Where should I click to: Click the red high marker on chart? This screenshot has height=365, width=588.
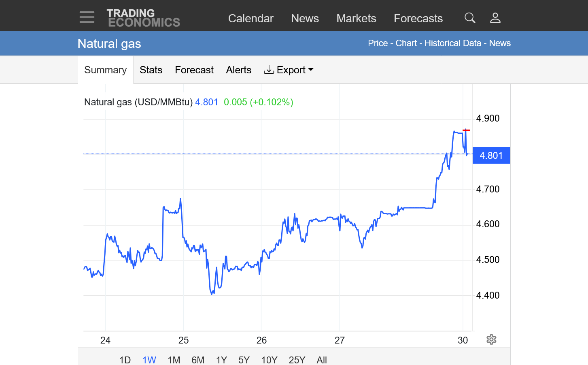tap(466, 130)
